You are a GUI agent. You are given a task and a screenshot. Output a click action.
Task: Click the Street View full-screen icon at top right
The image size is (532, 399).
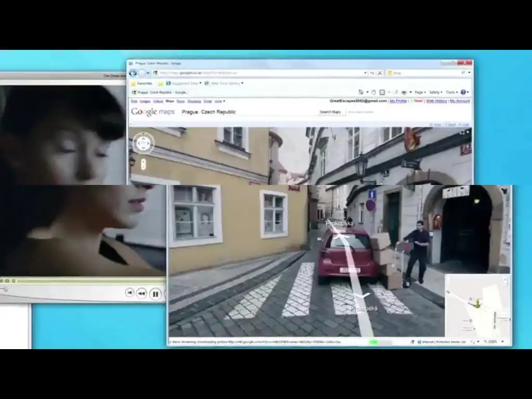(x=462, y=132)
